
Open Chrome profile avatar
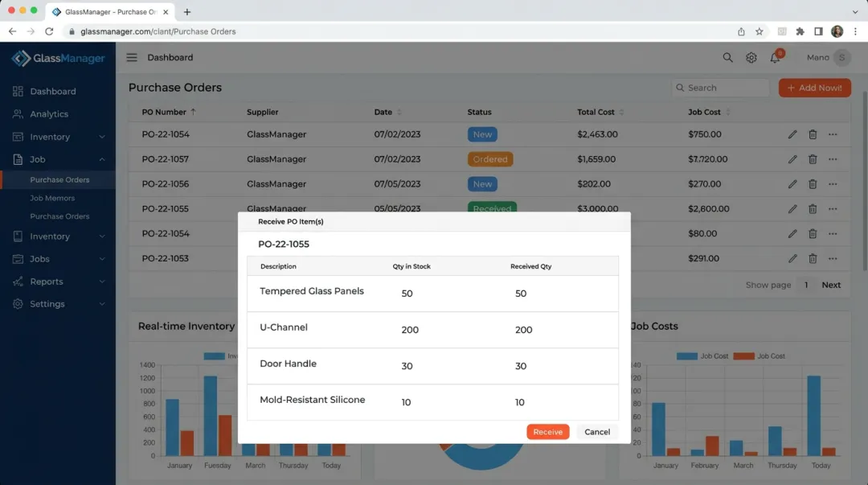point(837,31)
